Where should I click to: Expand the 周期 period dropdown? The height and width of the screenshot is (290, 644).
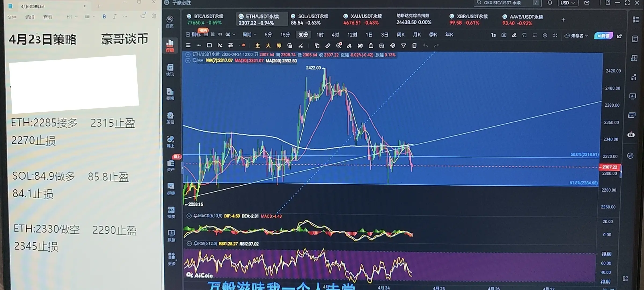point(249,35)
